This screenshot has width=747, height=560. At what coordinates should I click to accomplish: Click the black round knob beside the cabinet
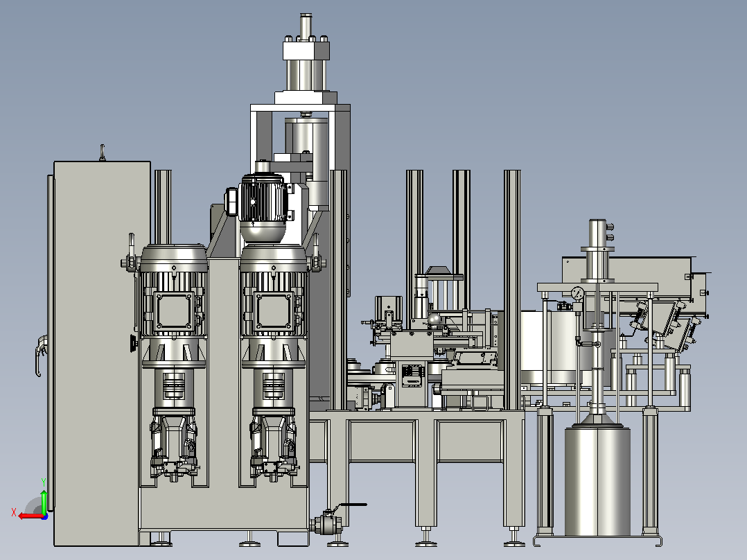pyautogui.click(x=133, y=343)
